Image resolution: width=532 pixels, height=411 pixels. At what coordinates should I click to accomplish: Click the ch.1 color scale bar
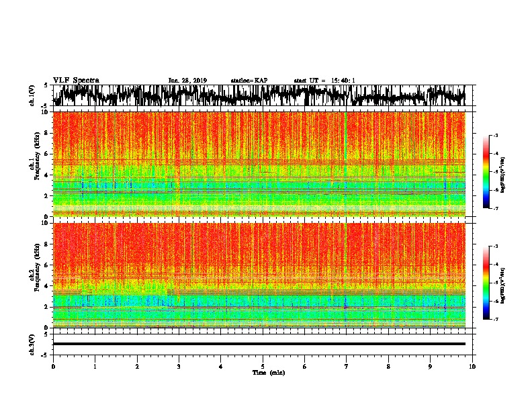[x=486, y=172]
